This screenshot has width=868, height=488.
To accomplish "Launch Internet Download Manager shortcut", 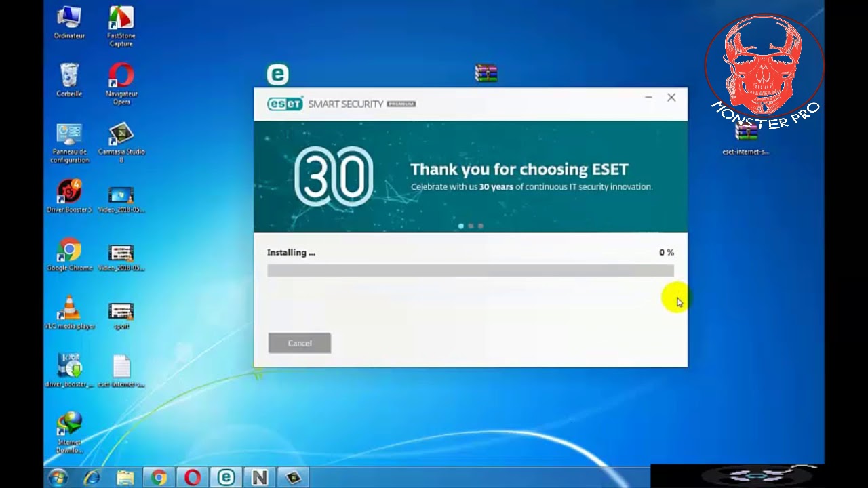I will (x=69, y=433).
